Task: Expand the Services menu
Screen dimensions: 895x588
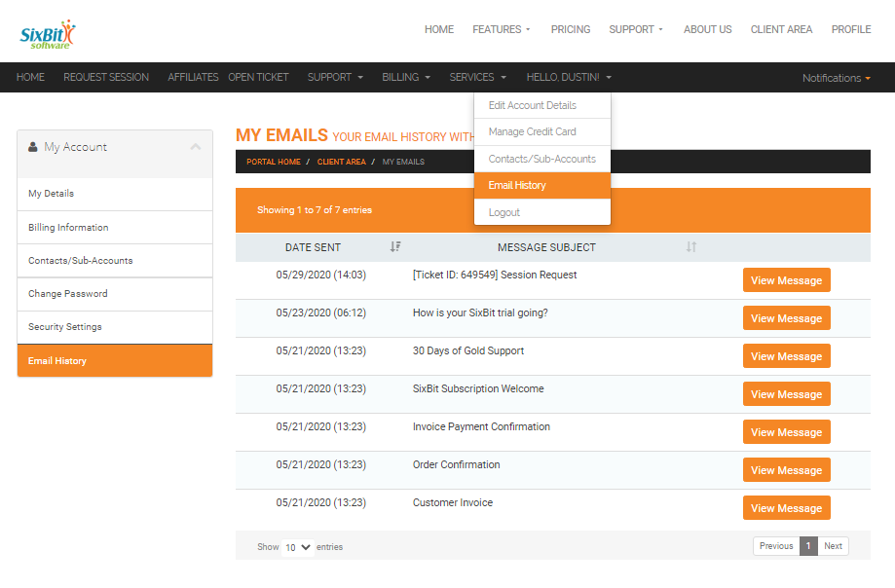Action: 477,77
